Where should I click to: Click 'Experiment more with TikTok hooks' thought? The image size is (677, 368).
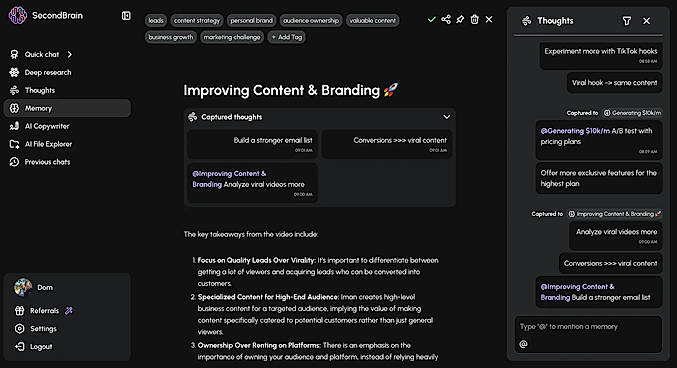coord(601,56)
